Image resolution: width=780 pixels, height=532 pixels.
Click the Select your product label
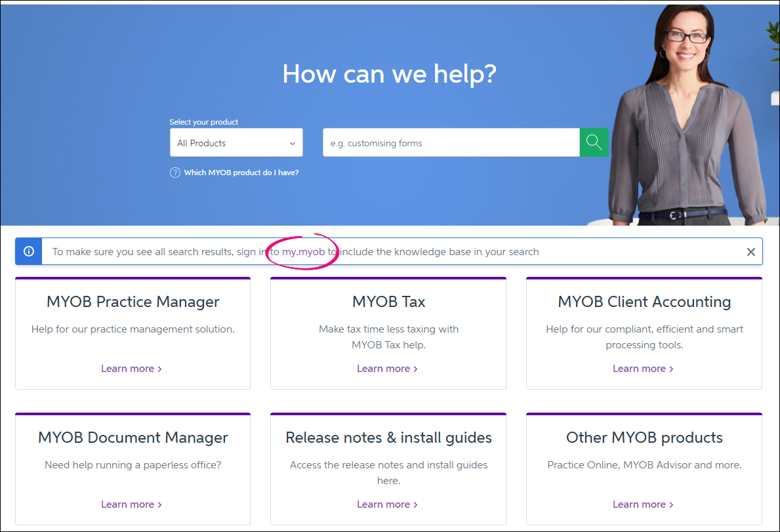coord(203,122)
